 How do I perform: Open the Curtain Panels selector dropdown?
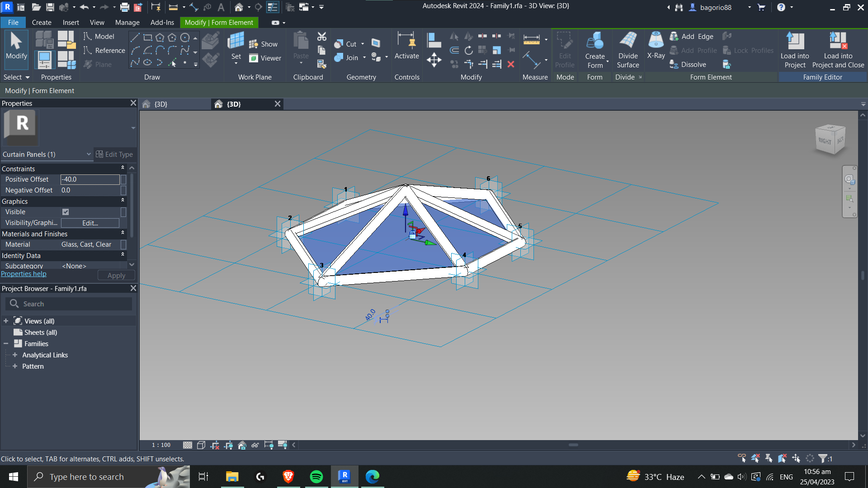tap(88, 154)
